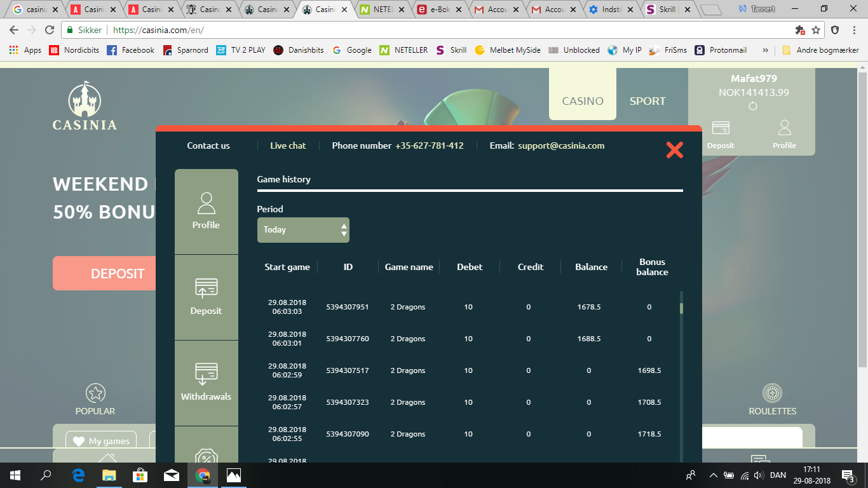Select game ID 5394307951
The width and height of the screenshot is (868, 488).
(347, 307)
